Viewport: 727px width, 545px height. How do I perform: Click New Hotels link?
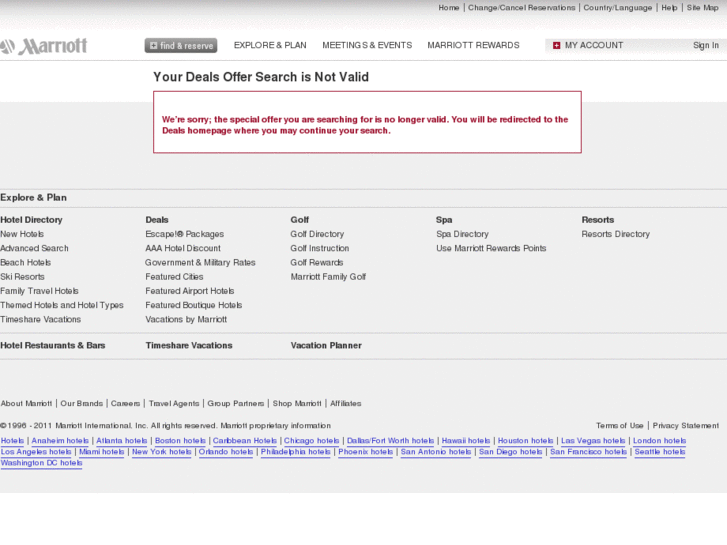(x=22, y=234)
